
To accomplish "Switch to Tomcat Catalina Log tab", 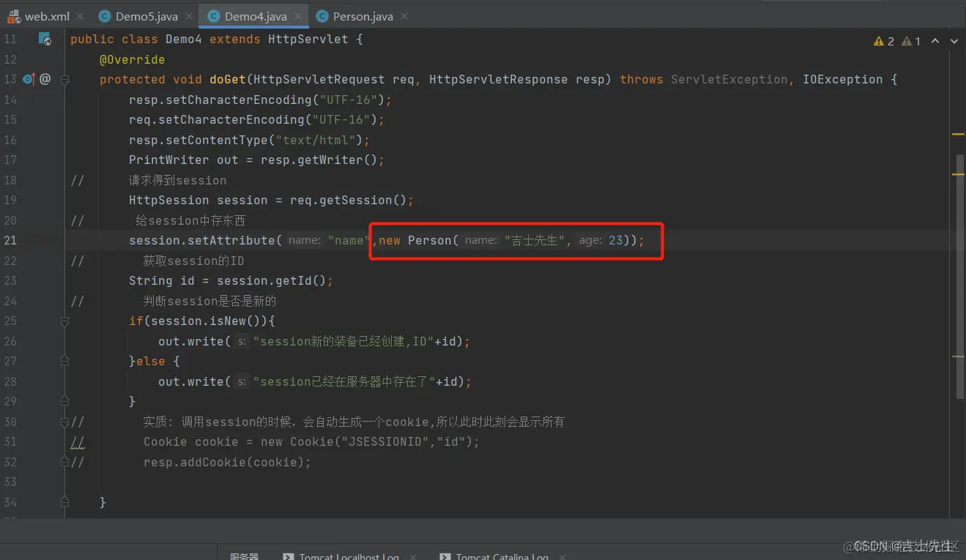I will pos(502,557).
